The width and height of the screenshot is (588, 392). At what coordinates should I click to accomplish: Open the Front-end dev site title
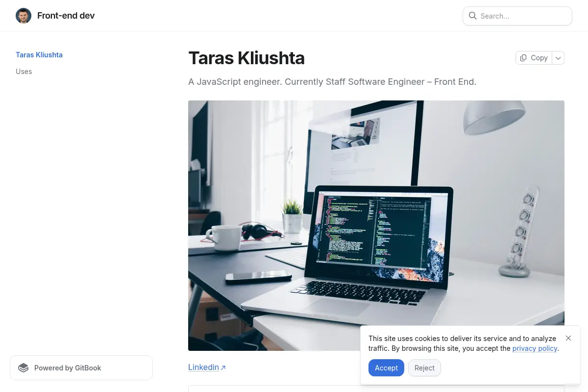(66, 16)
